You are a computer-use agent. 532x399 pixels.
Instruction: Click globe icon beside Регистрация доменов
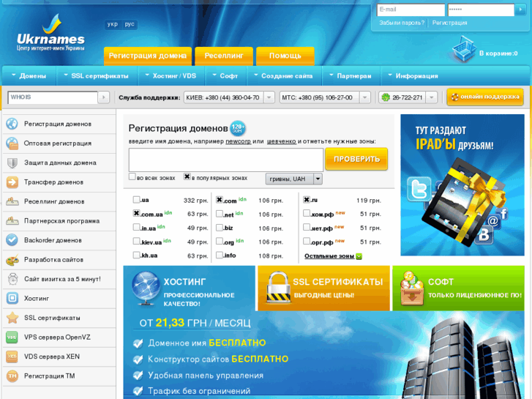point(12,124)
